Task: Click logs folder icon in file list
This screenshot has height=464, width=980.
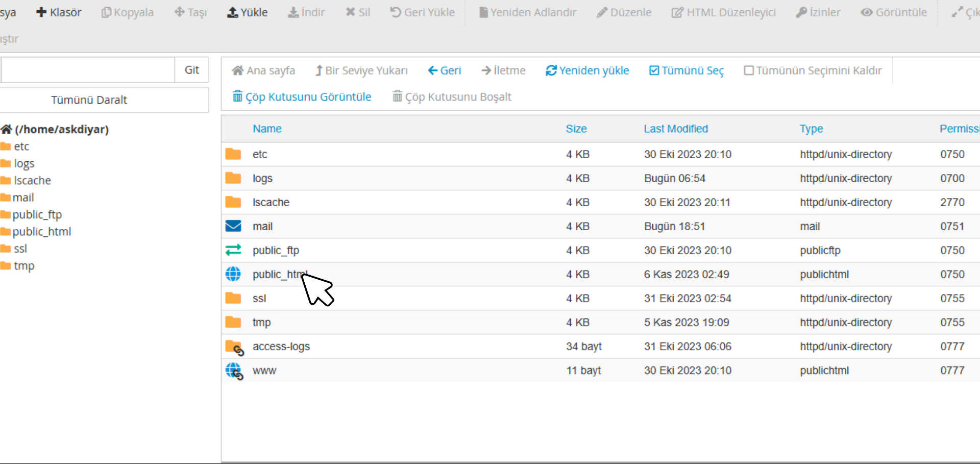Action: (233, 178)
